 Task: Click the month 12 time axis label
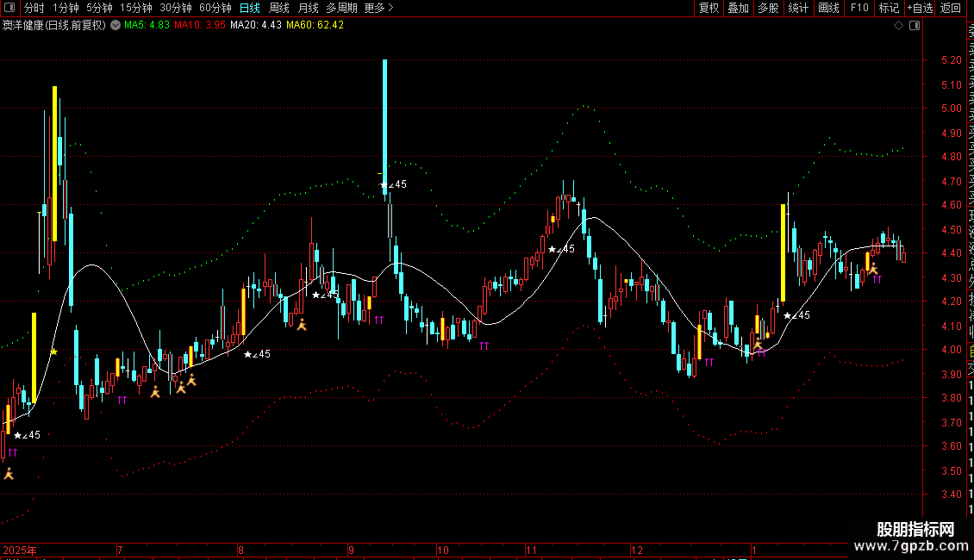coord(637,551)
